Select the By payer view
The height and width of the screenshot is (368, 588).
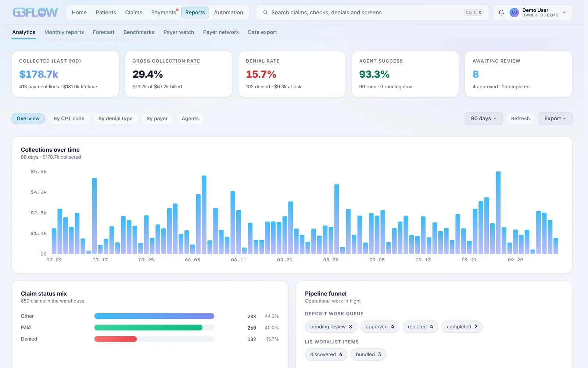[x=157, y=118]
